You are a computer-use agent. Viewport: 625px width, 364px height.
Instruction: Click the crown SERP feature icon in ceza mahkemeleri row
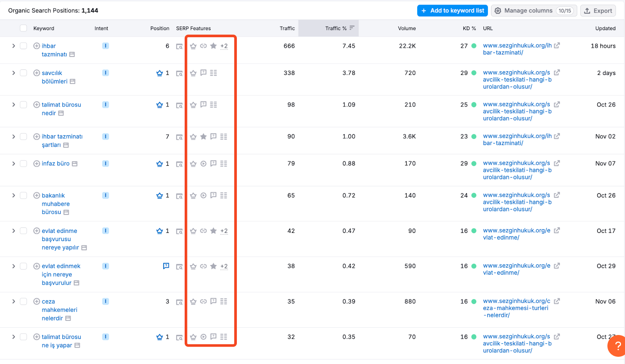pos(193,302)
